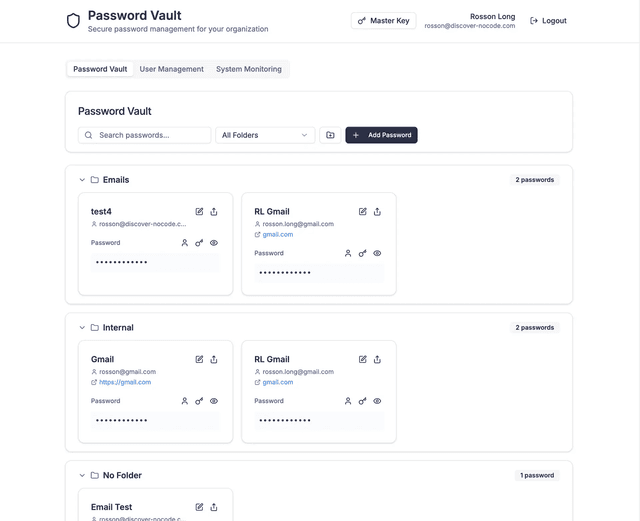
Task: Click key icon on Internal RL Gmail card
Action: click(363, 401)
